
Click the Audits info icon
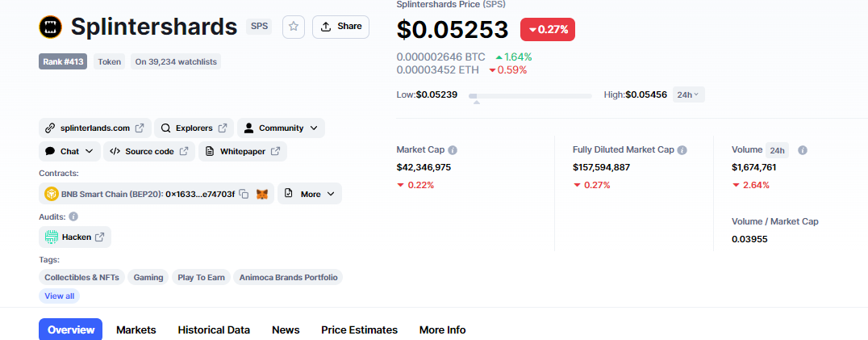(73, 216)
